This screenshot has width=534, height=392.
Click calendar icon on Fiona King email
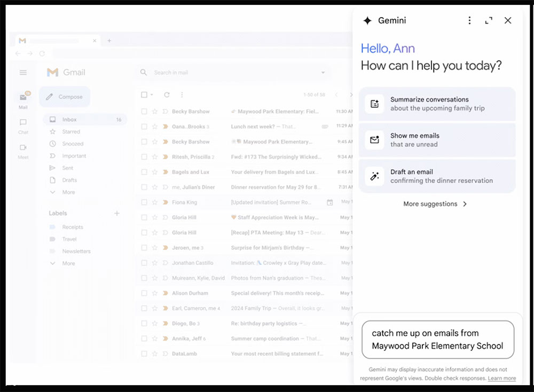(329, 202)
